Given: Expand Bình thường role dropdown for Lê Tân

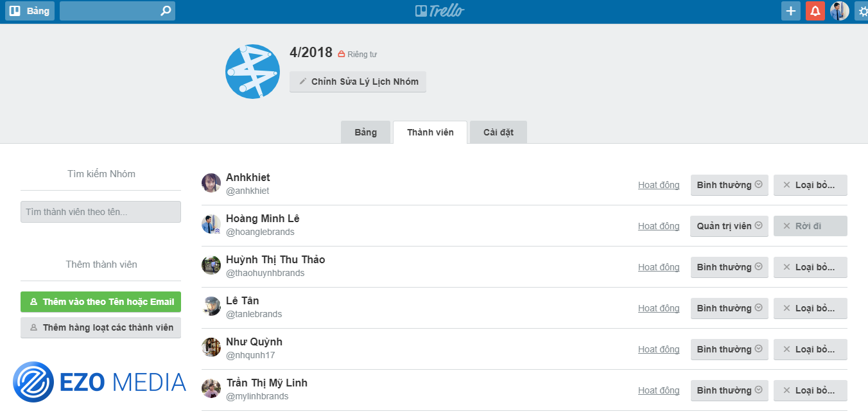Looking at the screenshot, I should pos(729,308).
